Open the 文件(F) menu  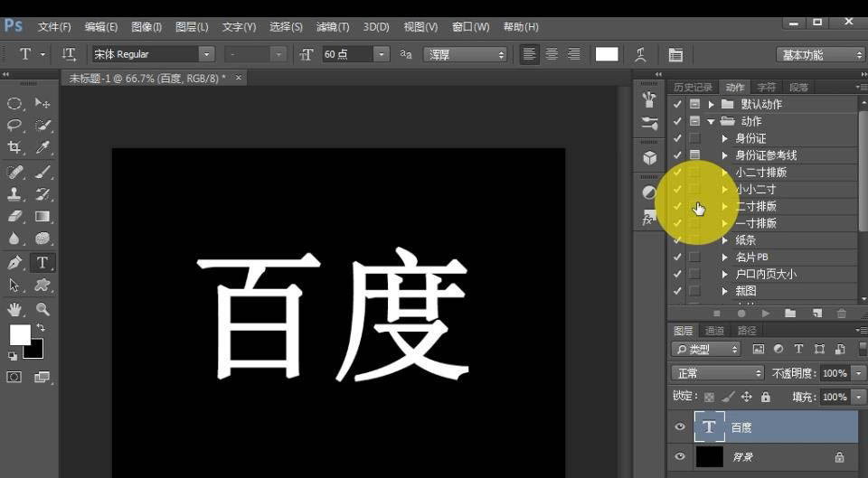coord(54,26)
